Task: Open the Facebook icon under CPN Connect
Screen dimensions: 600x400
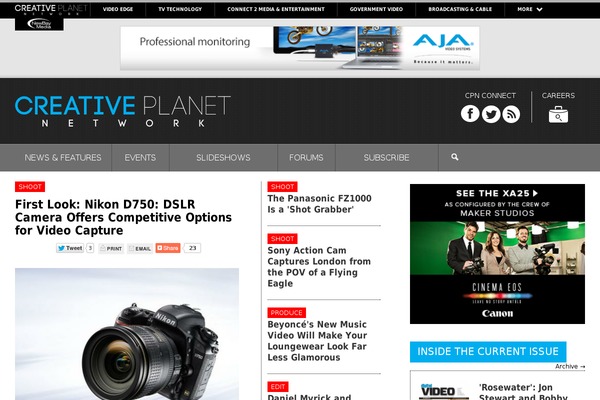Action: click(x=470, y=114)
